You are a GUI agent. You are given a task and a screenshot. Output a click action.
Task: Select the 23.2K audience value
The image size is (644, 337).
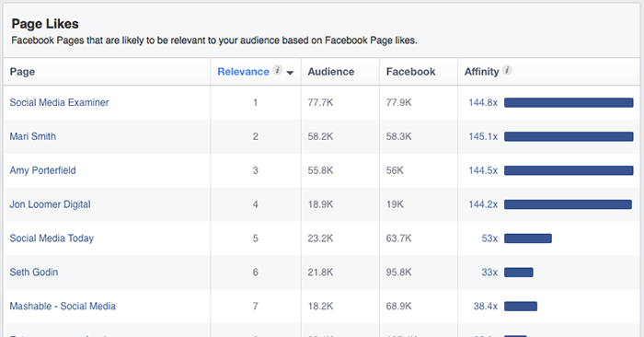(x=320, y=238)
